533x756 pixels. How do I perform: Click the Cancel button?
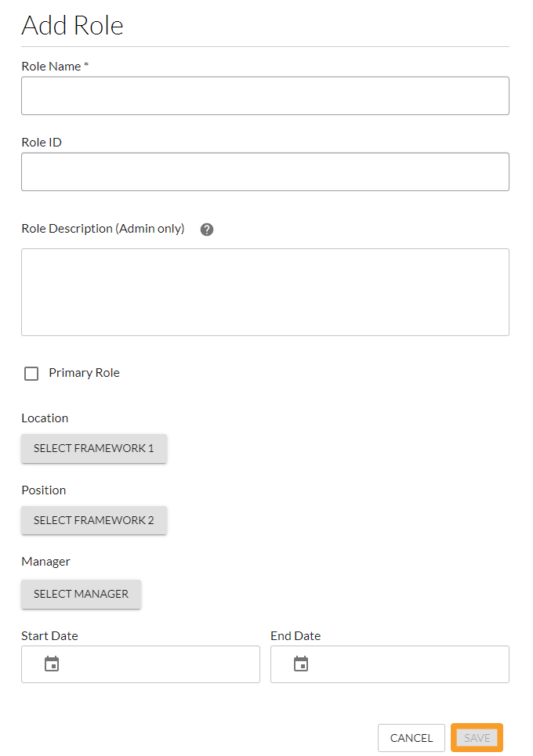tap(411, 737)
